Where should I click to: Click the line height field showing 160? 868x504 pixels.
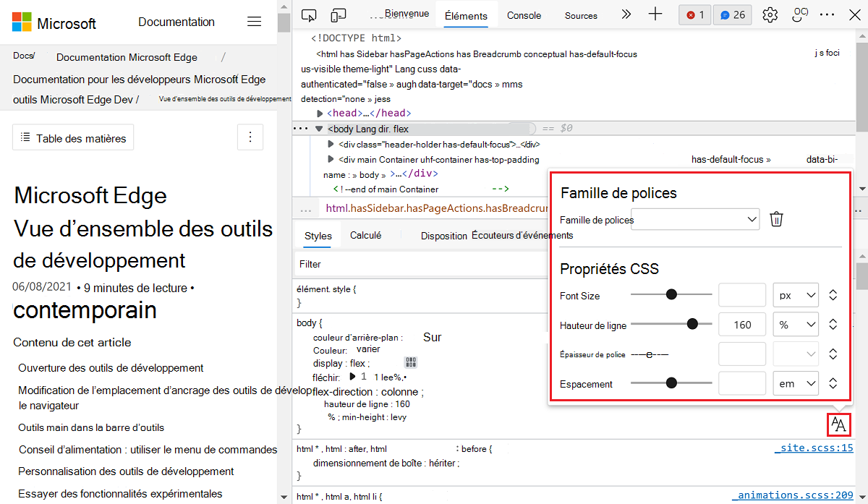[x=742, y=325]
